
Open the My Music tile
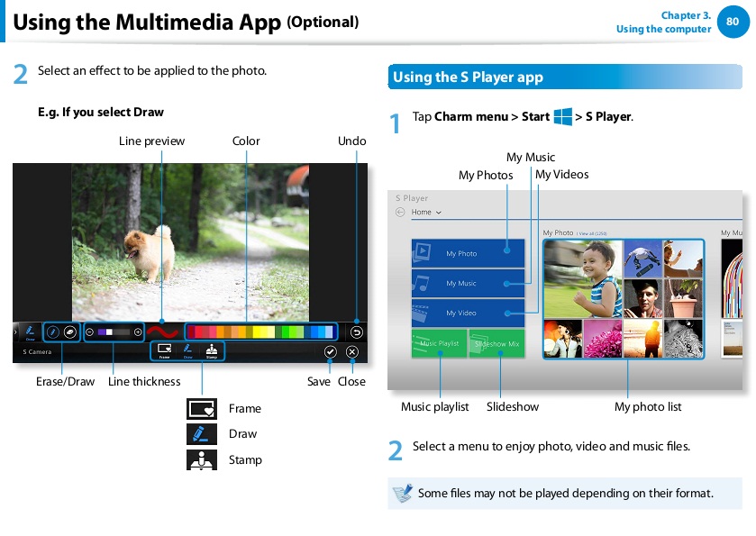click(468, 283)
